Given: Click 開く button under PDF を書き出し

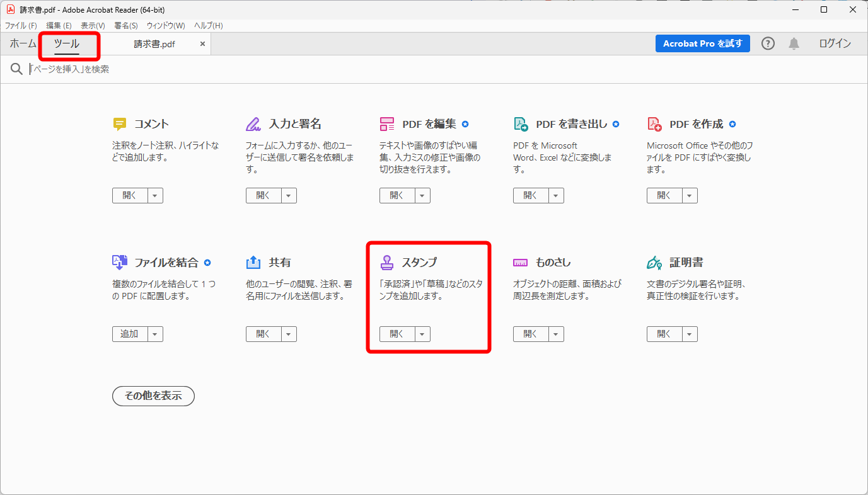Looking at the screenshot, I should pos(531,196).
